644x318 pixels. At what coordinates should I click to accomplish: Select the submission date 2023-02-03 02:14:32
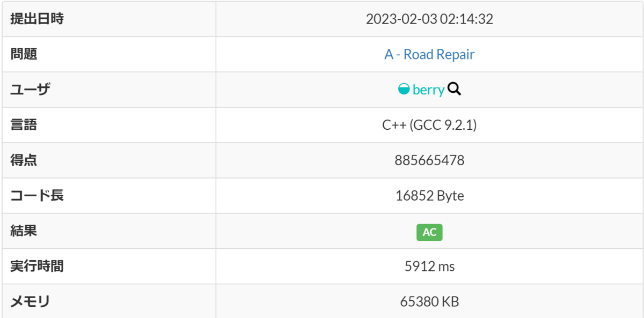coord(429,19)
